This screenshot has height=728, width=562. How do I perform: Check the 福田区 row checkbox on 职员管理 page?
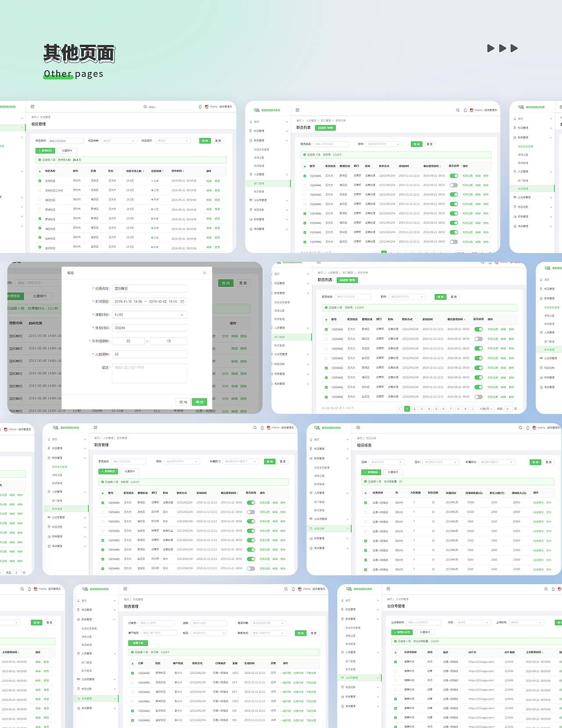pyautogui.click(x=103, y=521)
